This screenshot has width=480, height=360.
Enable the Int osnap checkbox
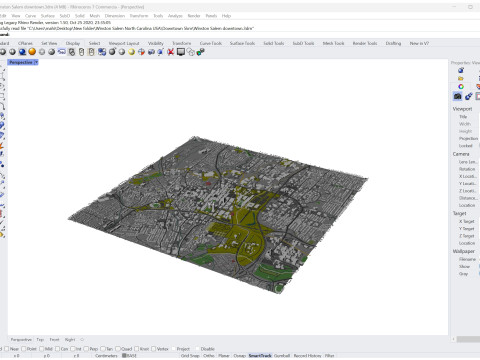(x=73, y=349)
